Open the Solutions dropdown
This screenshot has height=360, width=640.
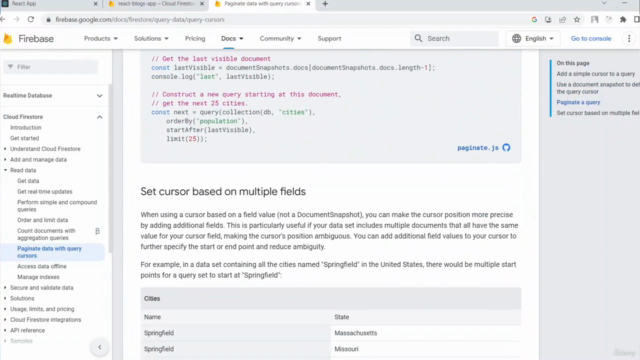pyautogui.click(x=151, y=38)
